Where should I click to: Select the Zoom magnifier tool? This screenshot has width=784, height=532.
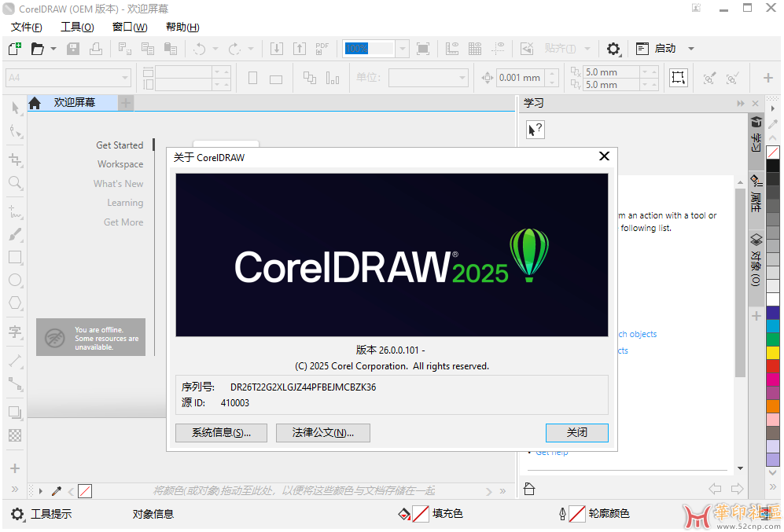[15, 182]
